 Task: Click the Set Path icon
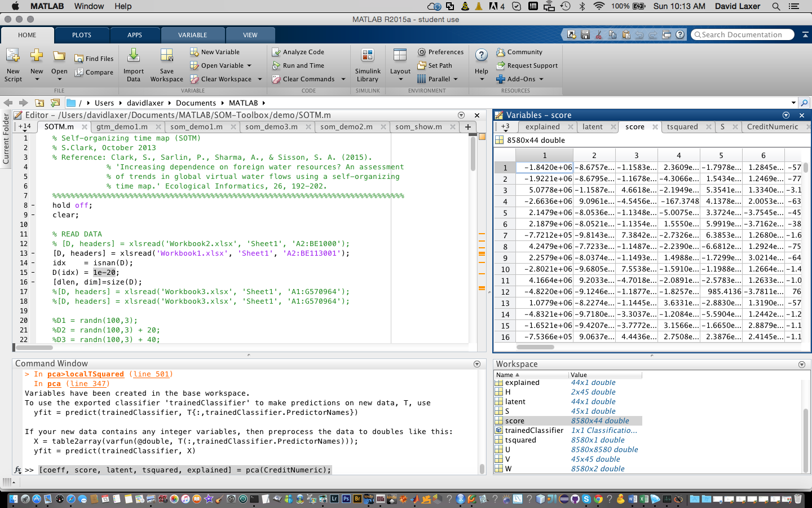click(x=422, y=65)
